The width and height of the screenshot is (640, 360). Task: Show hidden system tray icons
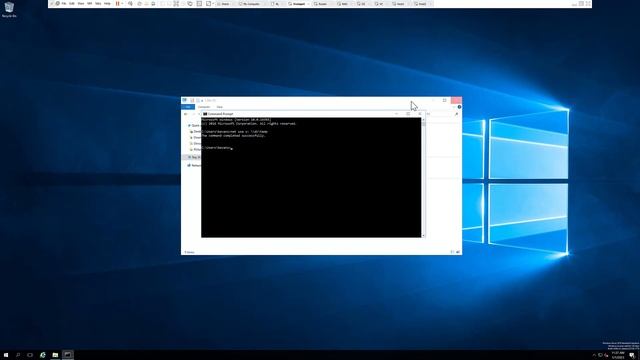[594, 356]
